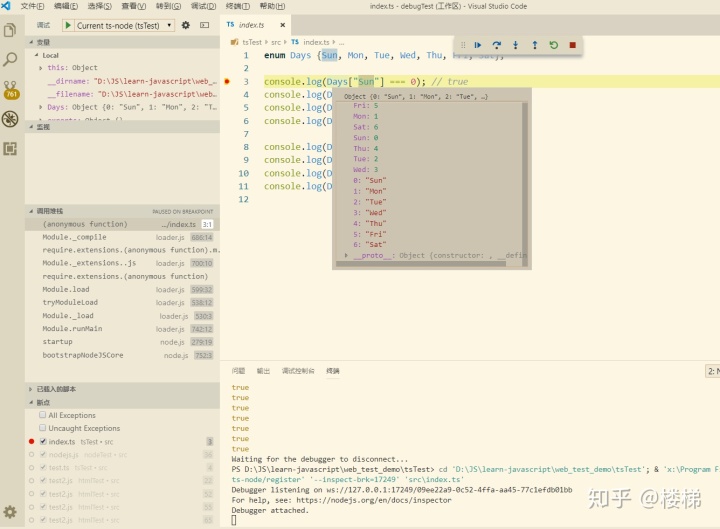Screen dimensions: 720x529
Task: Switch to the 输出 (Output) panel tab
Action: coord(263,371)
